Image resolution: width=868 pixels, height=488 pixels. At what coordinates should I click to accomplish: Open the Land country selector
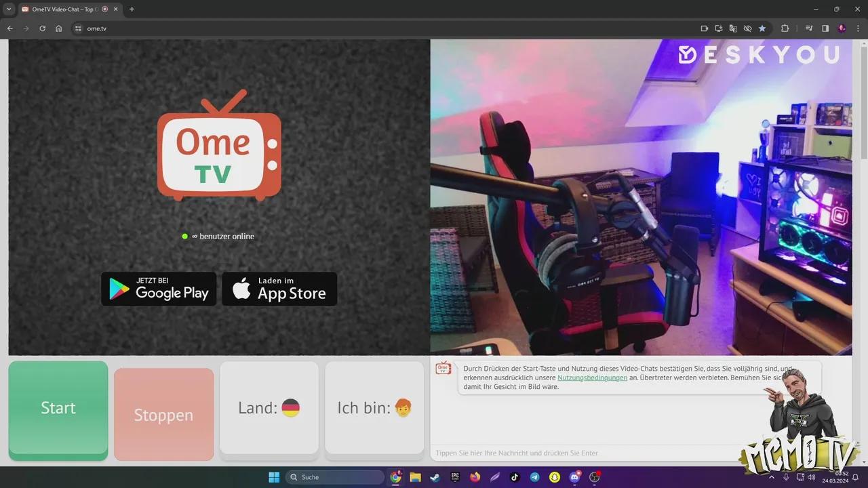[269, 408]
